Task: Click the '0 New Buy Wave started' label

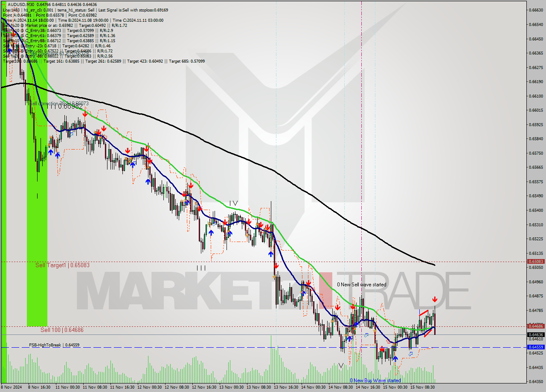Action: [x=375, y=380]
